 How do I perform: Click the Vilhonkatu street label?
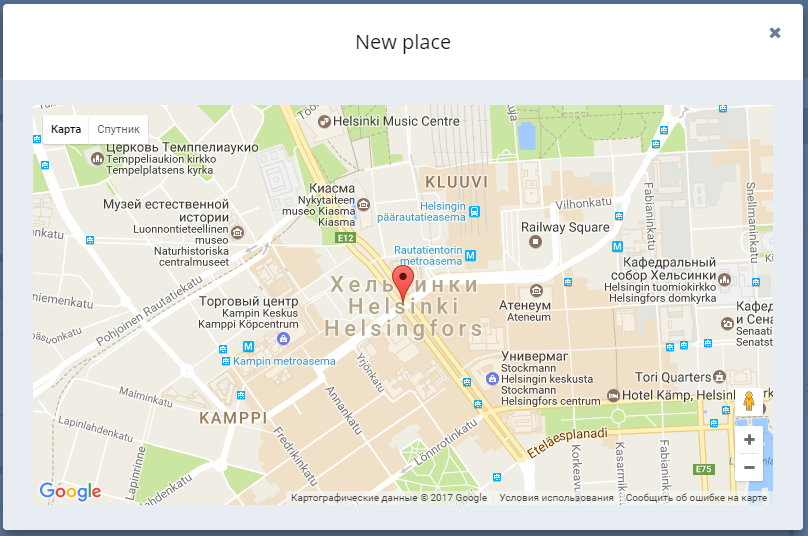tap(583, 203)
